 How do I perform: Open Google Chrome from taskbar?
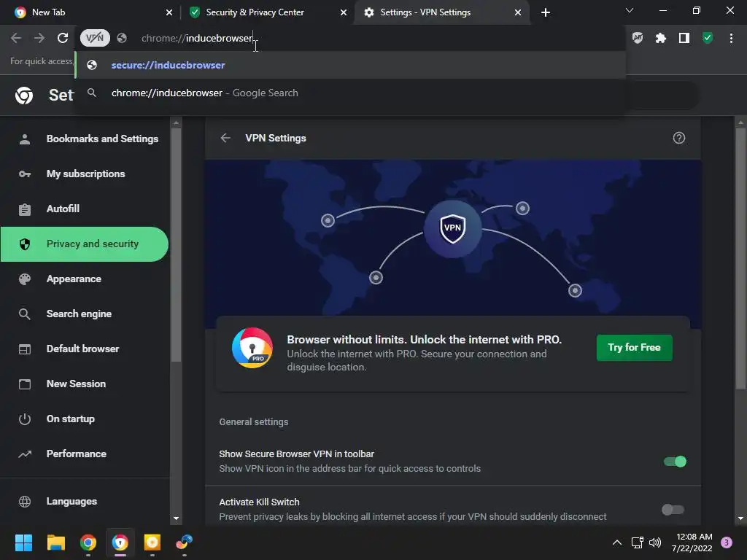point(88,542)
